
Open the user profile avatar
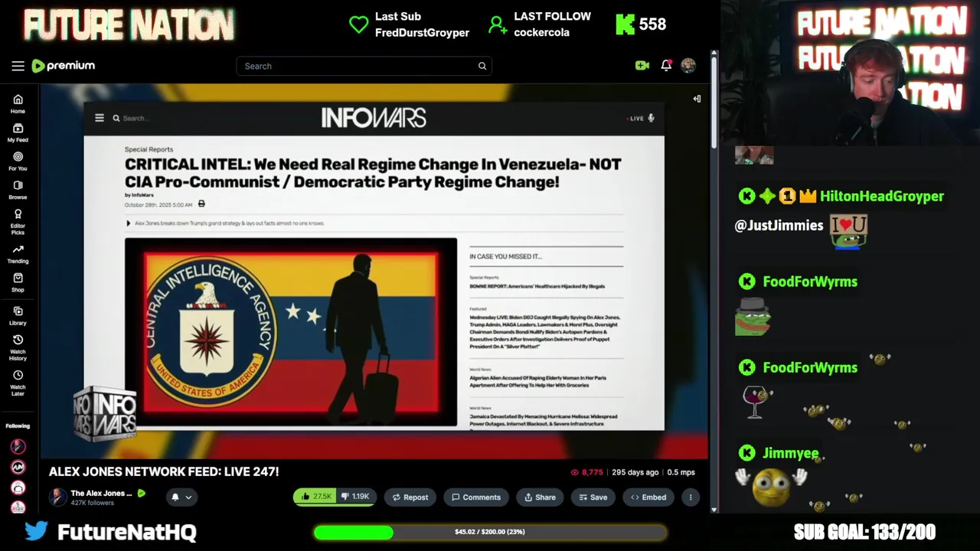tap(688, 66)
